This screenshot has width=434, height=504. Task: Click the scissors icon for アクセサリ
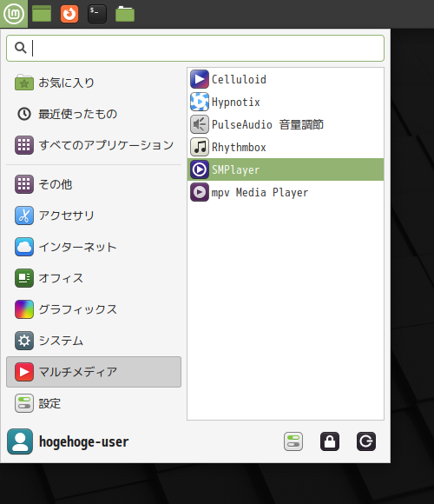24,216
